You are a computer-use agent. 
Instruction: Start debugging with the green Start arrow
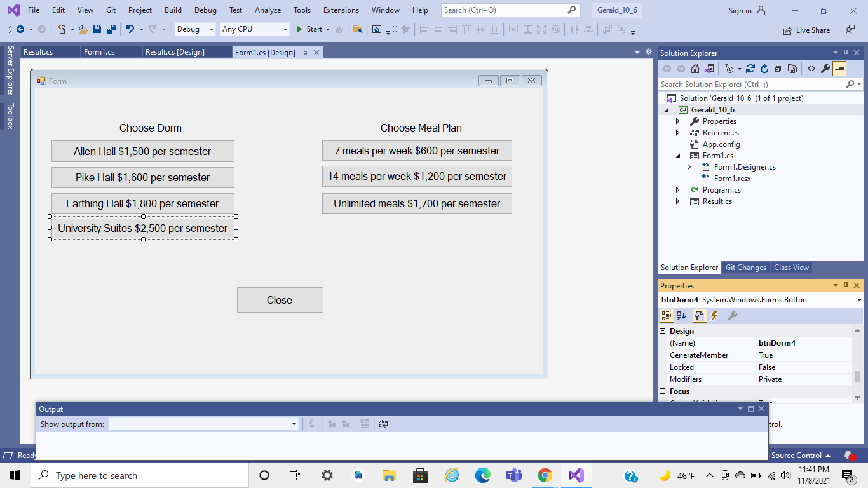click(299, 29)
